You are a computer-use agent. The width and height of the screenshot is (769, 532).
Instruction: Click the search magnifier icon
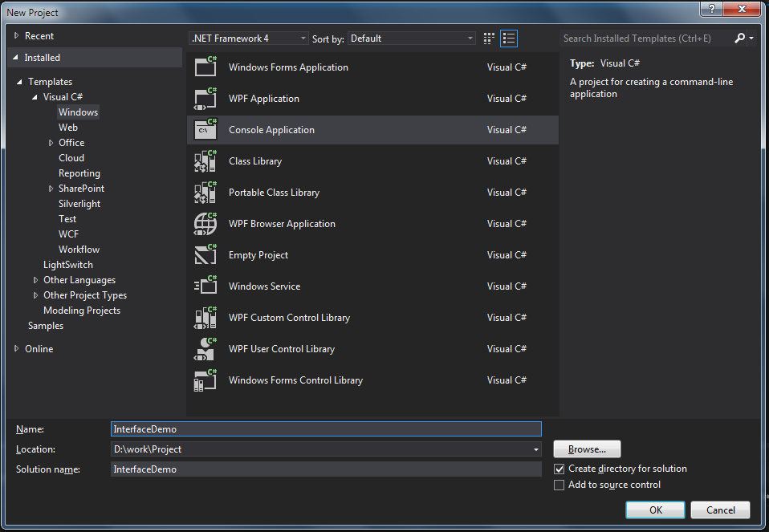[x=739, y=39]
